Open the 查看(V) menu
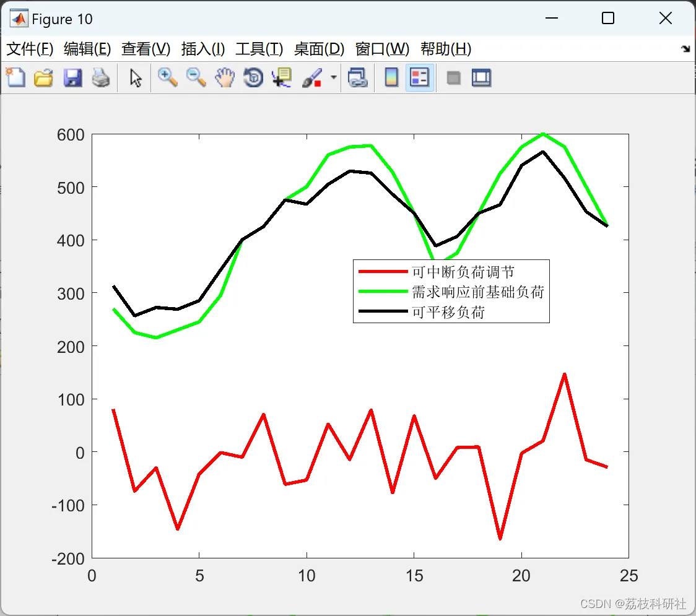Viewport: 696px width, 616px height. point(146,49)
